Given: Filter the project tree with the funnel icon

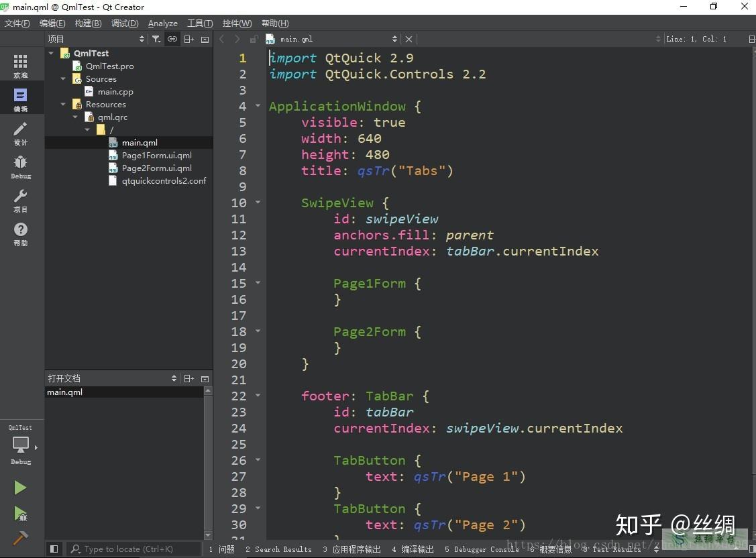Looking at the screenshot, I should click(x=156, y=39).
